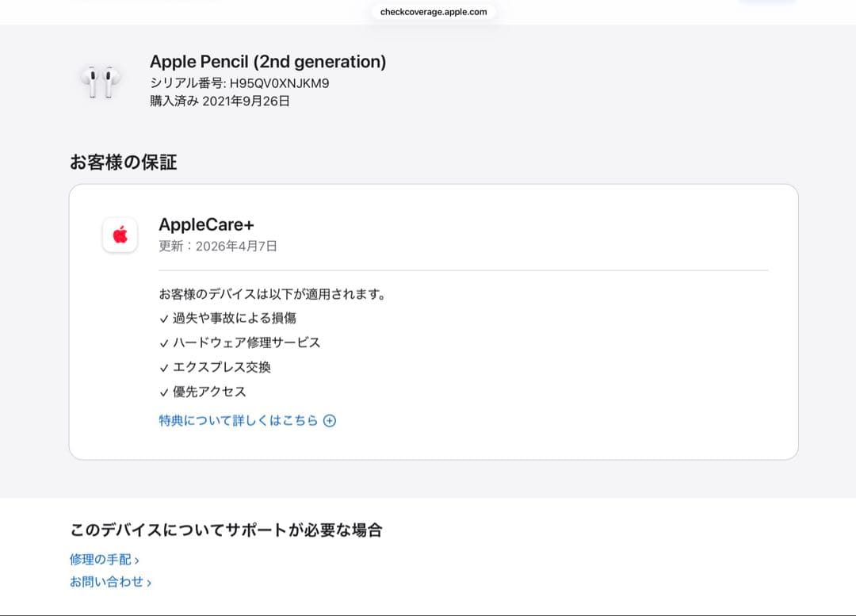Click the AppleCare+ card heading
856x616 pixels.
pyautogui.click(x=208, y=224)
